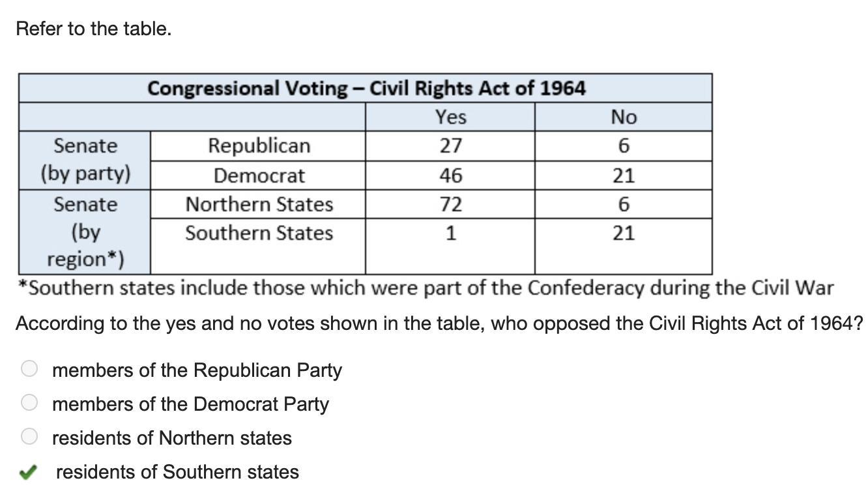This screenshot has height=489, width=868.
Task: Click the 'Democrat' row label in the table
Action: (259, 175)
